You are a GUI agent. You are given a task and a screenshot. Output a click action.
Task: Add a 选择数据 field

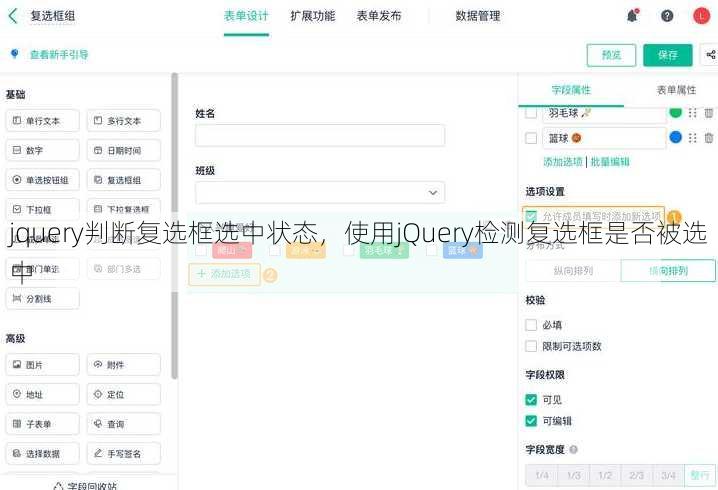click(x=42, y=453)
